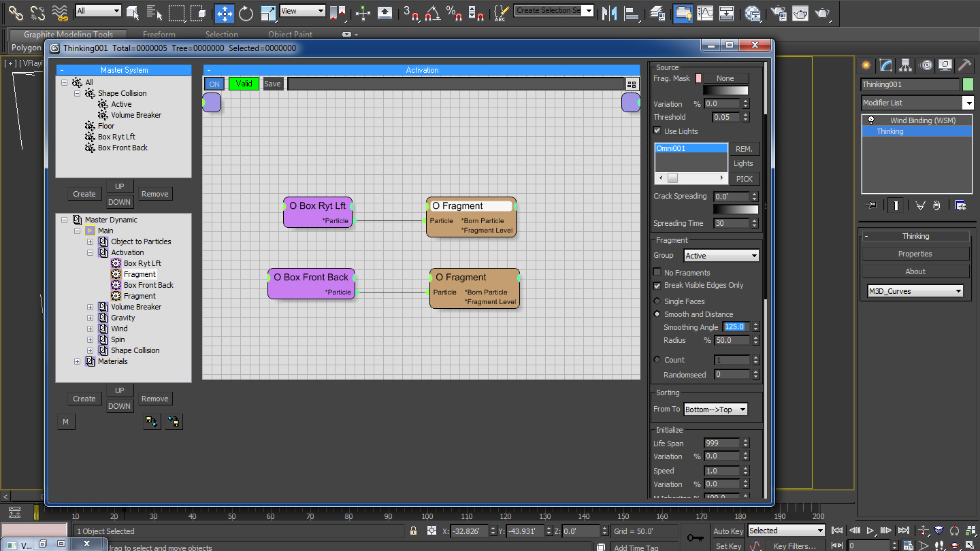Toggle the Auto Key button

(x=728, y=531)
